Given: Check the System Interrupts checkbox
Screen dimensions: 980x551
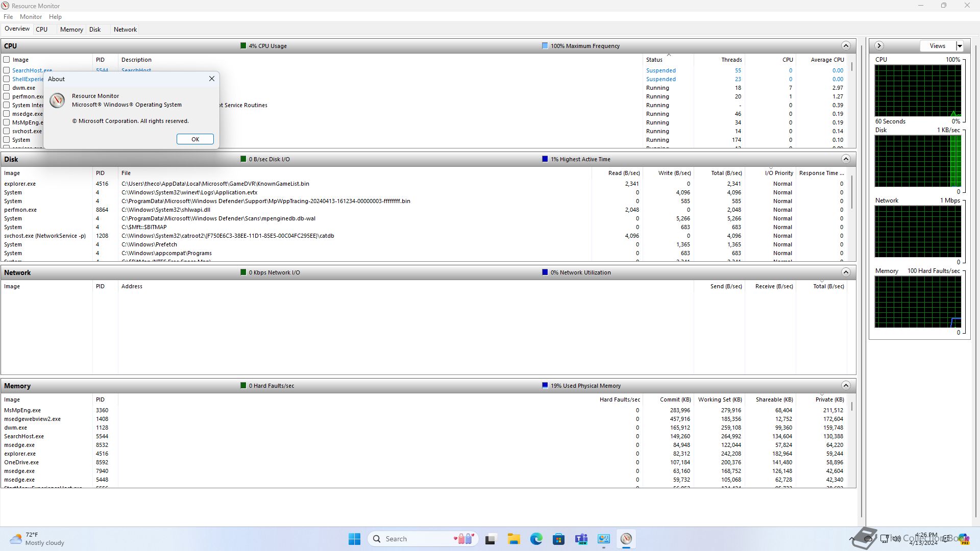Looking at the screenshot, I should [7, 105].
